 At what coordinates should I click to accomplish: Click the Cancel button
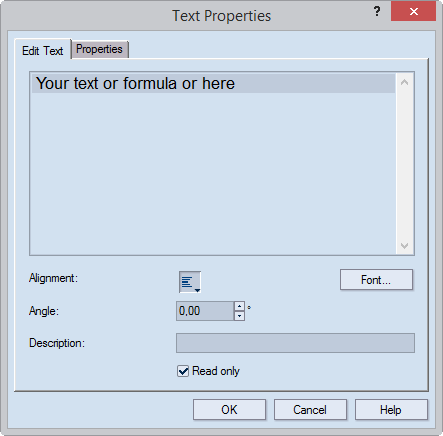coord(310,410)
